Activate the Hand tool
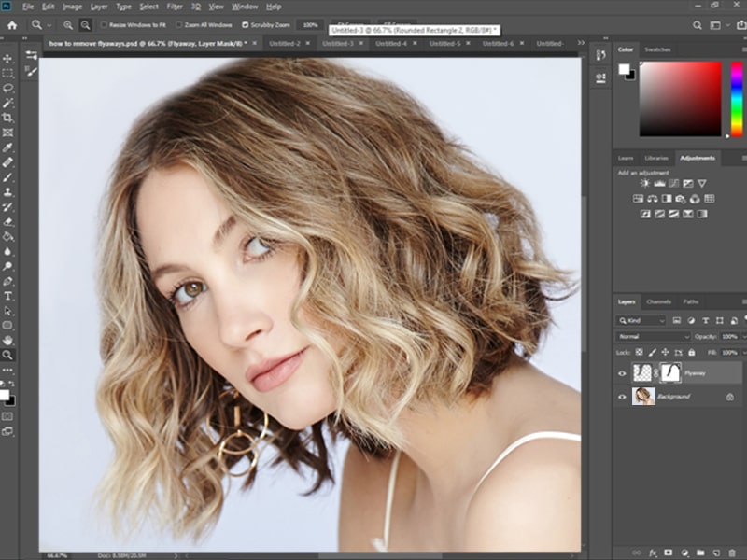The height and width of the screenshot is (560, 747). point(7,341)
